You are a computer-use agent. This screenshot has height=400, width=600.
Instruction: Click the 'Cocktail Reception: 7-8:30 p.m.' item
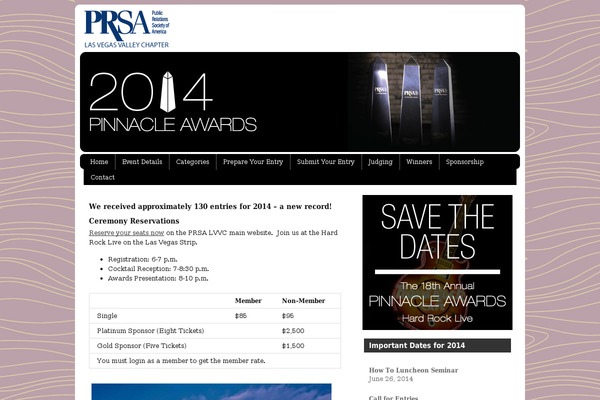coord(158,269)
